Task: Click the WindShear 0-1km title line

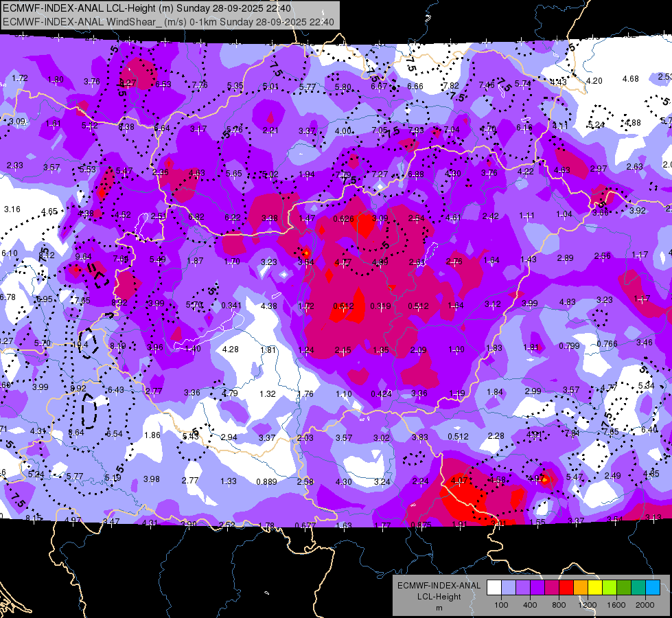Action: point(168,22)
